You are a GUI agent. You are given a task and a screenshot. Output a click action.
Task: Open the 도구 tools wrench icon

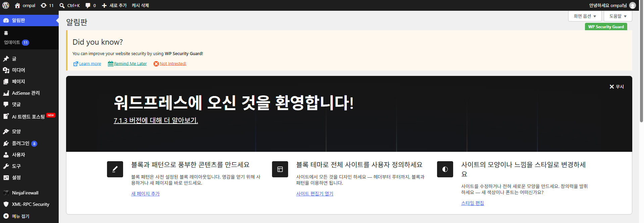6,166
